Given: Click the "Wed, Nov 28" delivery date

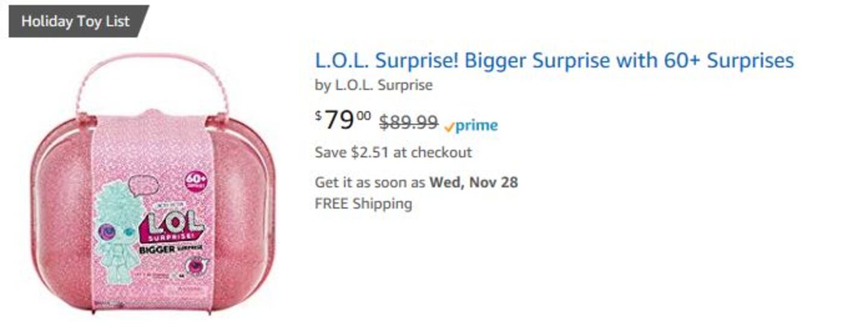Looking at the screenshot, I should [x=473, y=182].
